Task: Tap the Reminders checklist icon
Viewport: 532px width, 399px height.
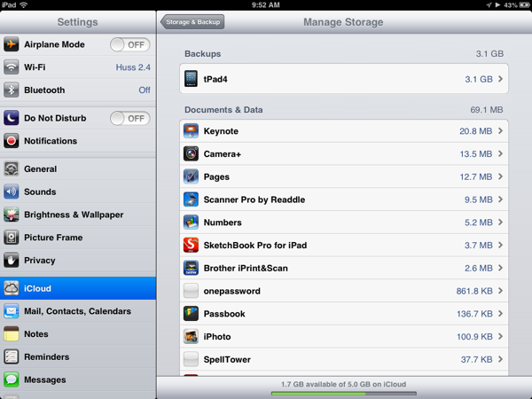Action: [12, 357]
